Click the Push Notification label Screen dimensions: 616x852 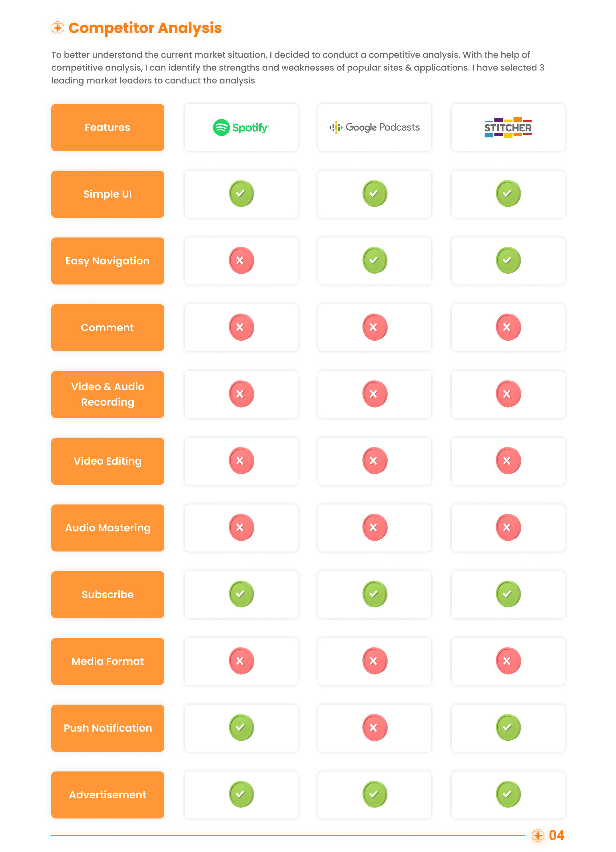[108, 728]
